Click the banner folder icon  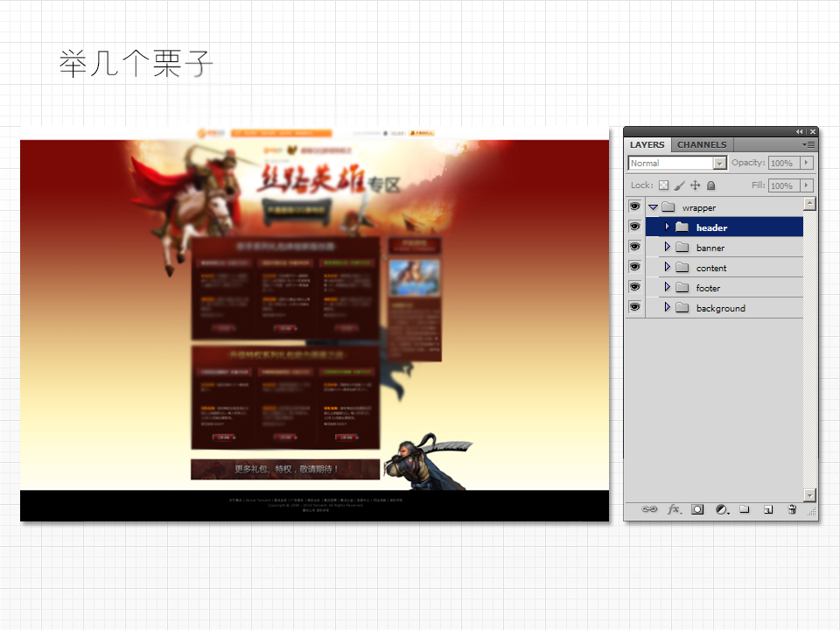(682, 247)
